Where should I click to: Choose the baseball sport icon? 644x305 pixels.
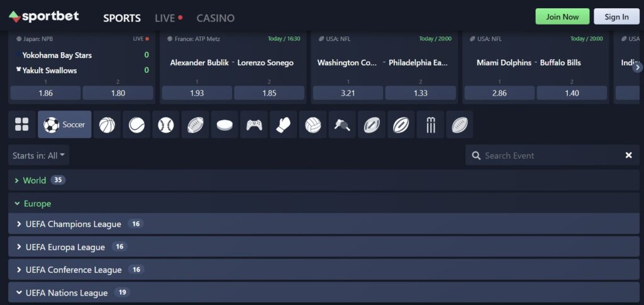click(x=165, y=125)
